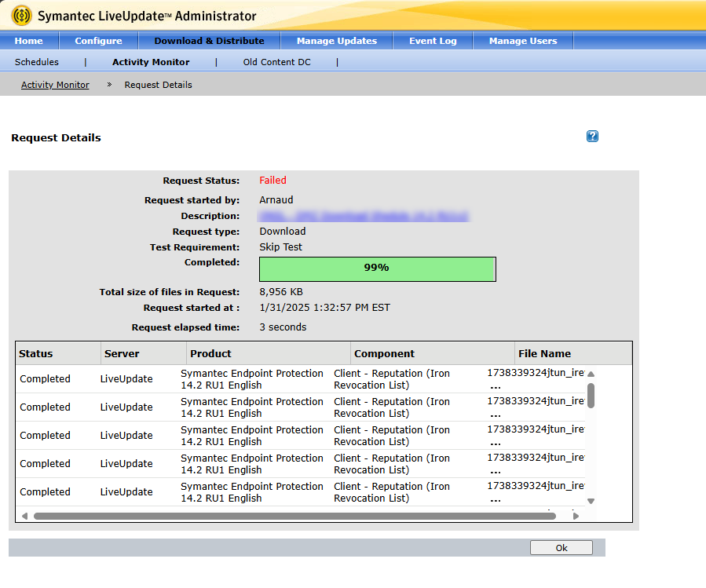Click the vertical scrollbar thumb in table
The height and width of the screenshot is (588, 706).
[591, 396]
